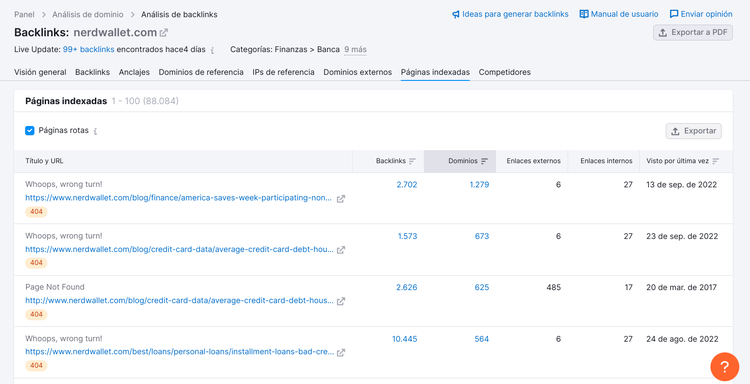Image resolution: width=750 pixels, height=384 pixels.
Task: Click 20 de mar. de 2017 date
Action: 681,287
